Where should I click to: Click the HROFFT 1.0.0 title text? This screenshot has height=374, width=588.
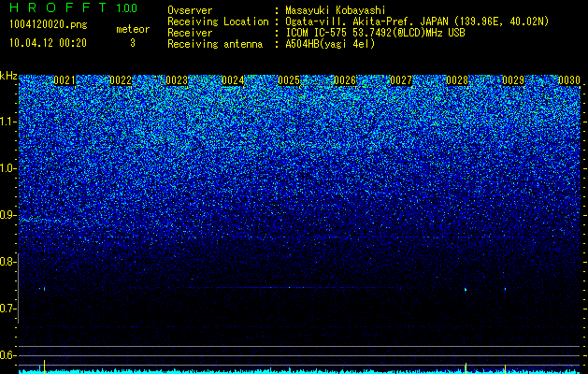click(74, 7)
